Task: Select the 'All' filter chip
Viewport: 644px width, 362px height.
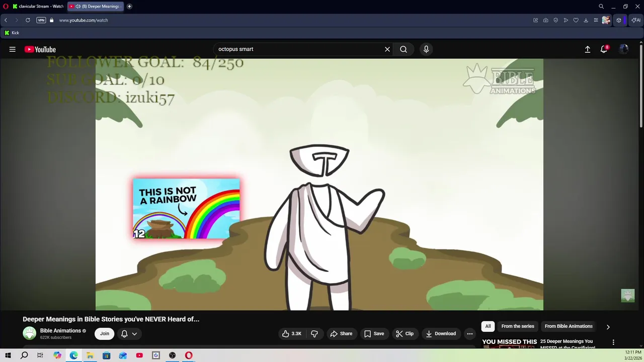Action: (488, 326)
